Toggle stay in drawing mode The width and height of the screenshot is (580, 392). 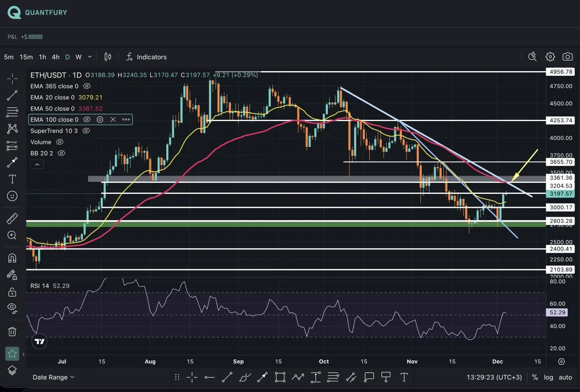(x=13, y=275)
